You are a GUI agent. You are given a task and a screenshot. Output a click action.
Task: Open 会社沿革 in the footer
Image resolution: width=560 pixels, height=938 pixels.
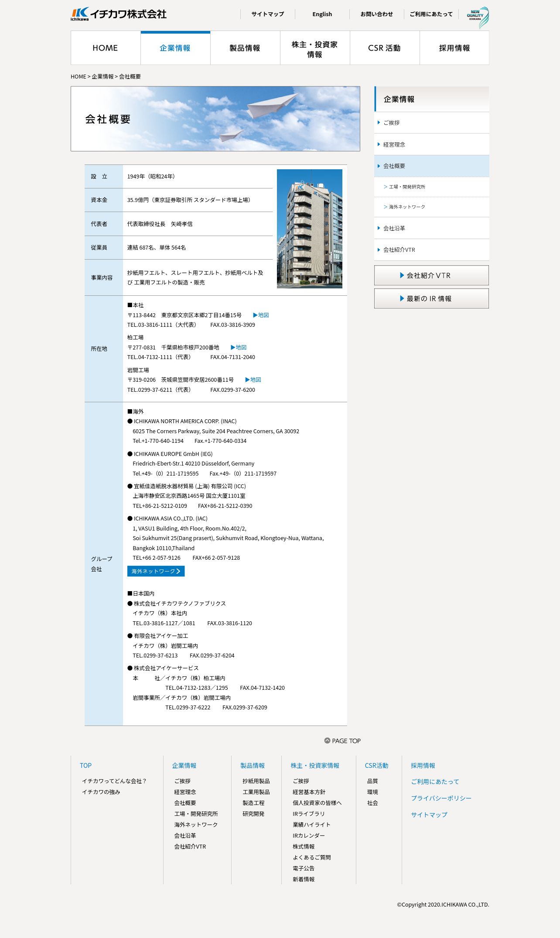185,835
